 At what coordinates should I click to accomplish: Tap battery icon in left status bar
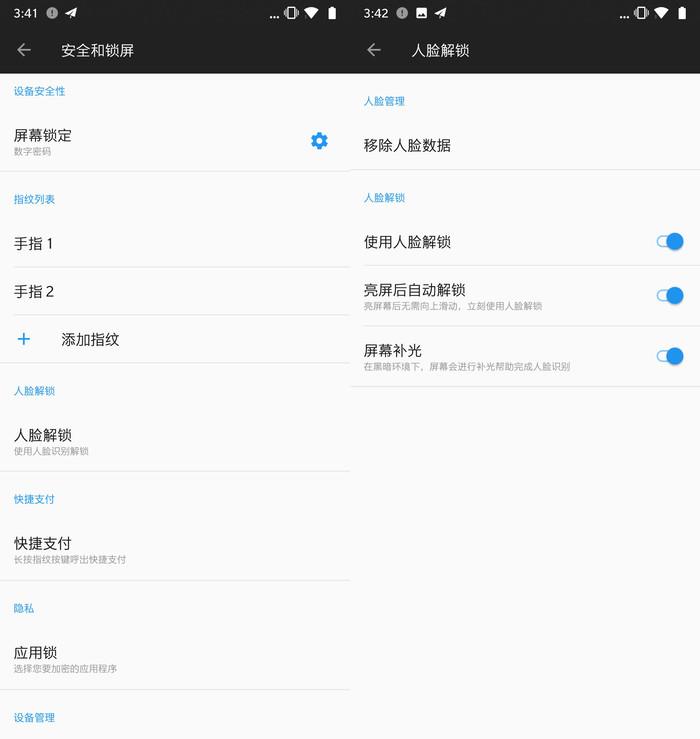(332, 13)
